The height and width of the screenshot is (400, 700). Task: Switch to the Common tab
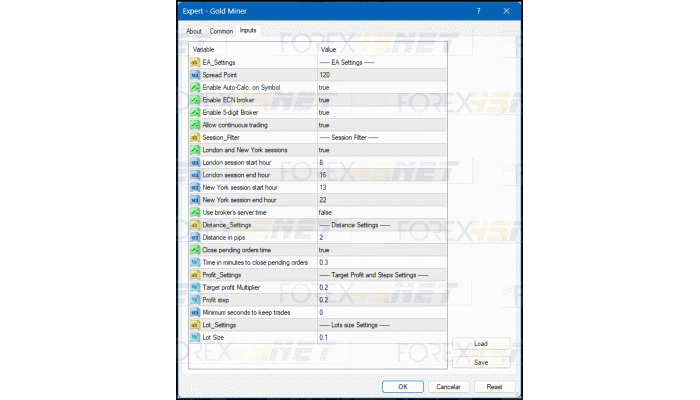[221, 31]
